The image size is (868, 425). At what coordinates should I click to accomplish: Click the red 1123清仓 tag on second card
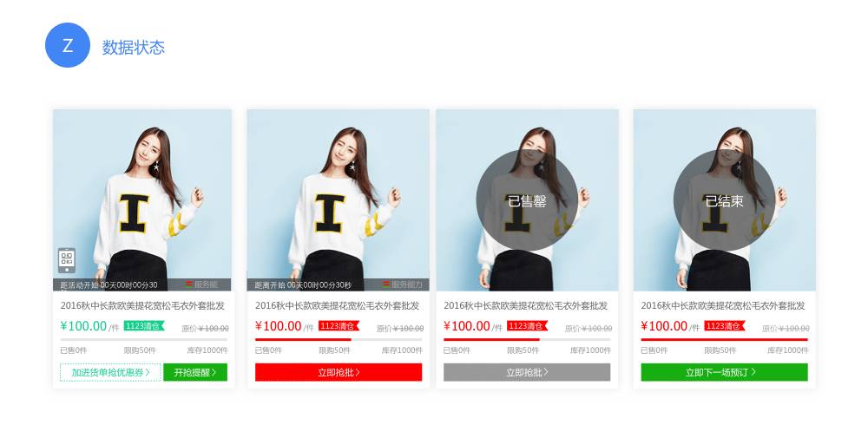pos(339,326)
